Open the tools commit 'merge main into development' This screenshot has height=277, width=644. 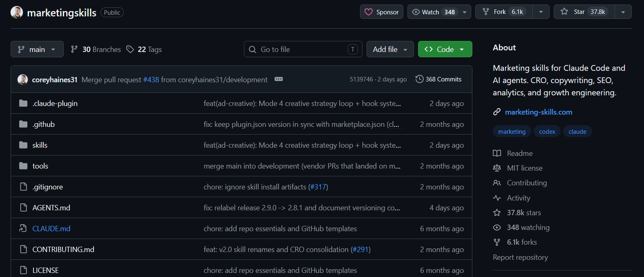click(x=302, y=166)
